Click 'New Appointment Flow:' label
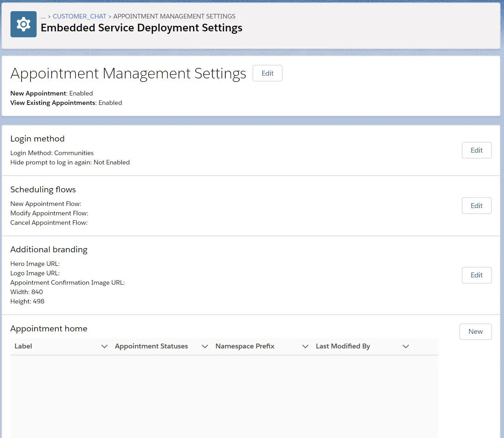Screen dimensions: 504x438 pyautogui.click(x=46, y=204)
